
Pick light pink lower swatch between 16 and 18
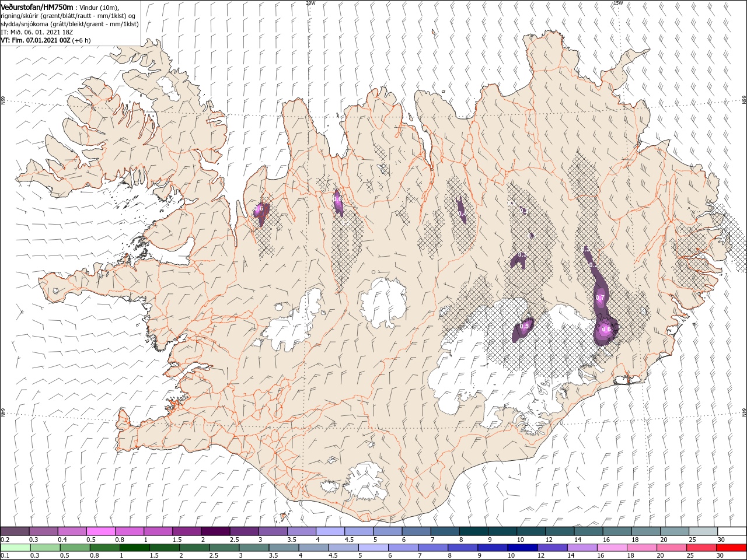click(612, 548)
